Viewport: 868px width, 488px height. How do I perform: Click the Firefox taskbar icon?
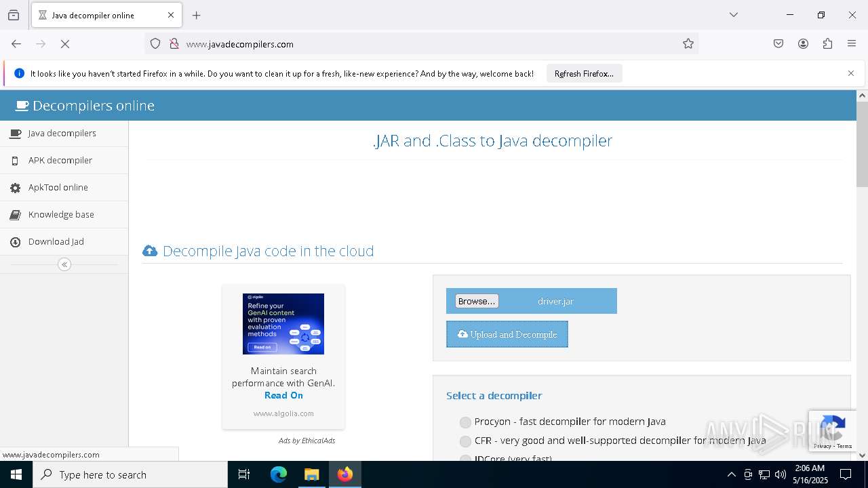tap(344, 474)
